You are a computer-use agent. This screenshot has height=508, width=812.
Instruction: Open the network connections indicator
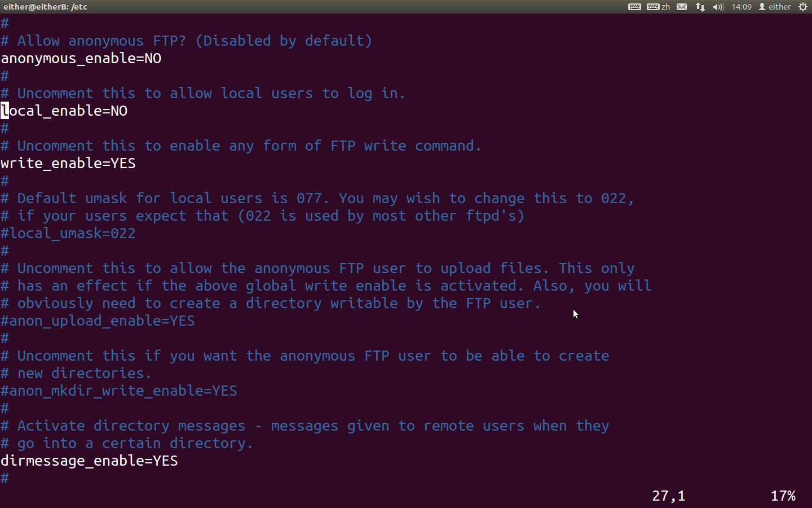pos(700,7)
